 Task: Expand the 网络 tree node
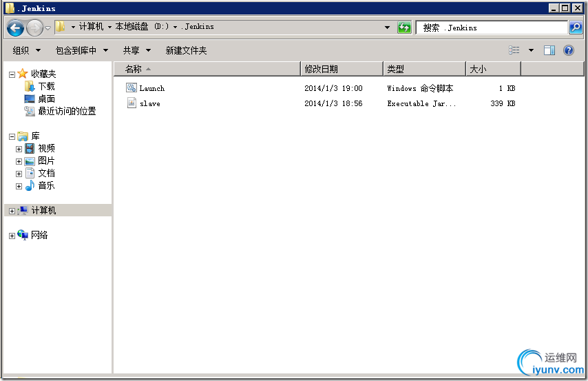pos(12,236)
